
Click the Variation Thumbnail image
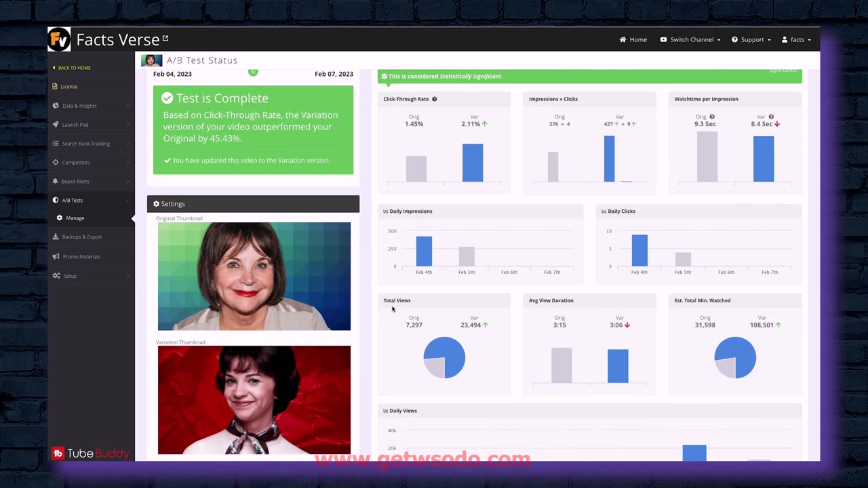pos(254,400)
